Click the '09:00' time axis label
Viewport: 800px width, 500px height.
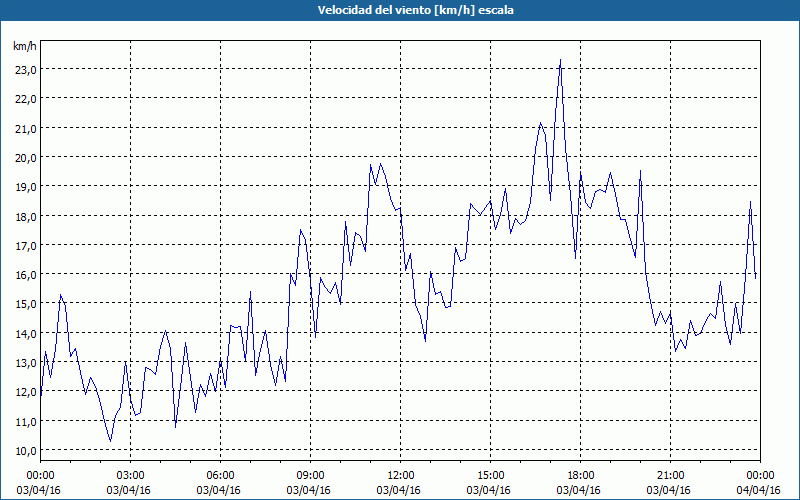tap(310, 476)
